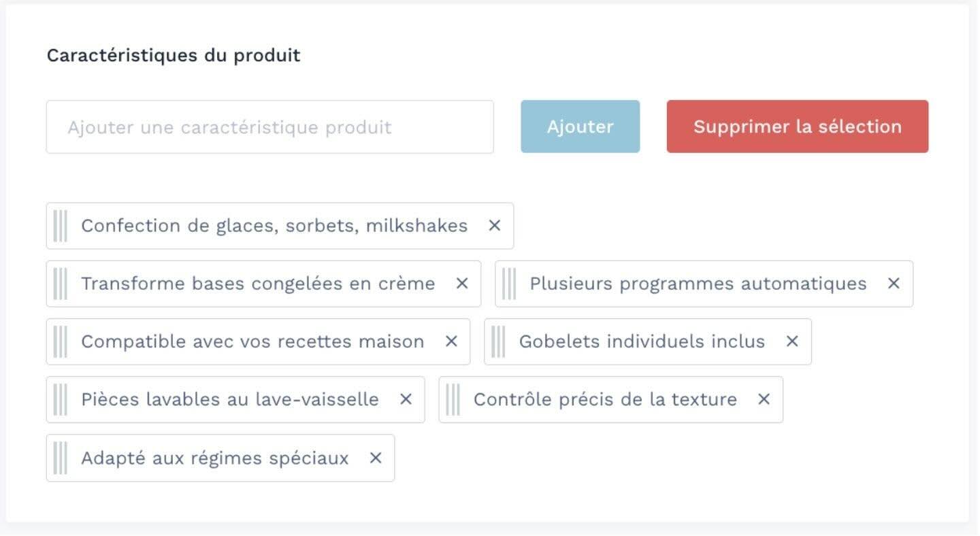Click drag handle of 'Pièces lavables' tag
This screenshot has height=536, width=980.
[61, 399]
